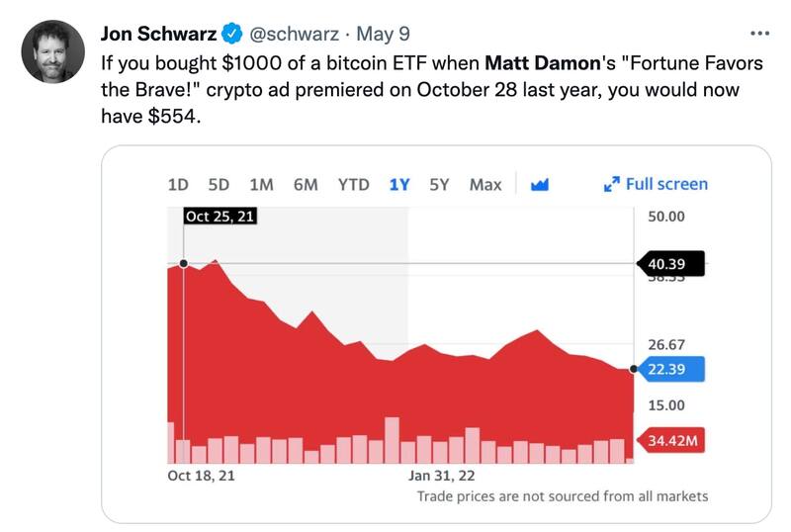
Task: Switch chart to 1M range
Action: pos(261,184)
